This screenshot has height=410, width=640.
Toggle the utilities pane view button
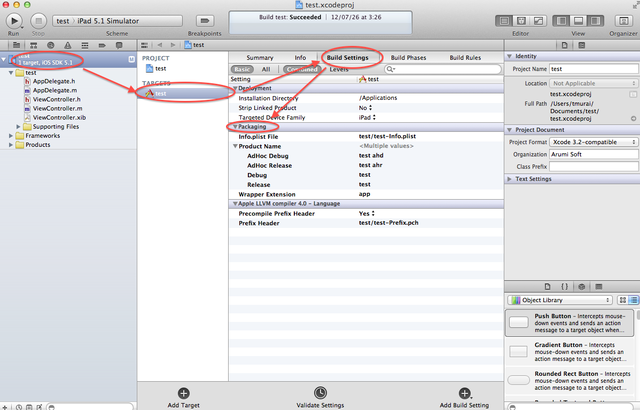pyautogui.click(x=596, y=20)
